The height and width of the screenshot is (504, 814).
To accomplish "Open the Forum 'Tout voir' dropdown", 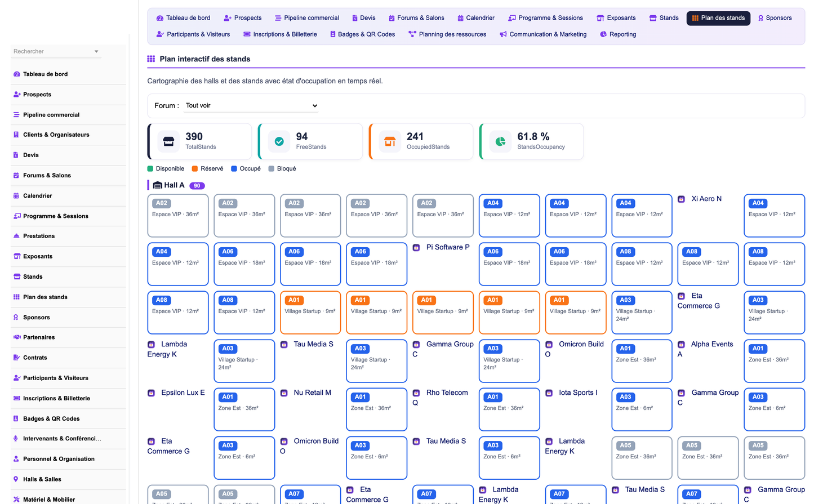I will (251, 105).
